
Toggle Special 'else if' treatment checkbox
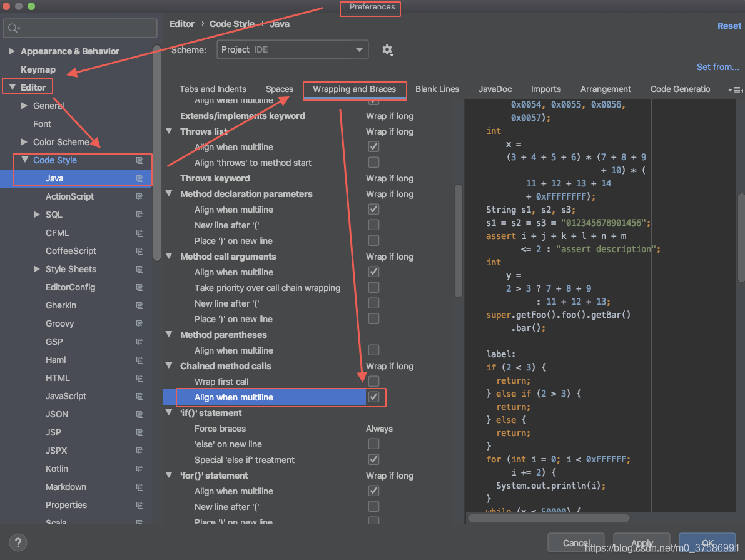pyautogui.click(x=374, y=459)
